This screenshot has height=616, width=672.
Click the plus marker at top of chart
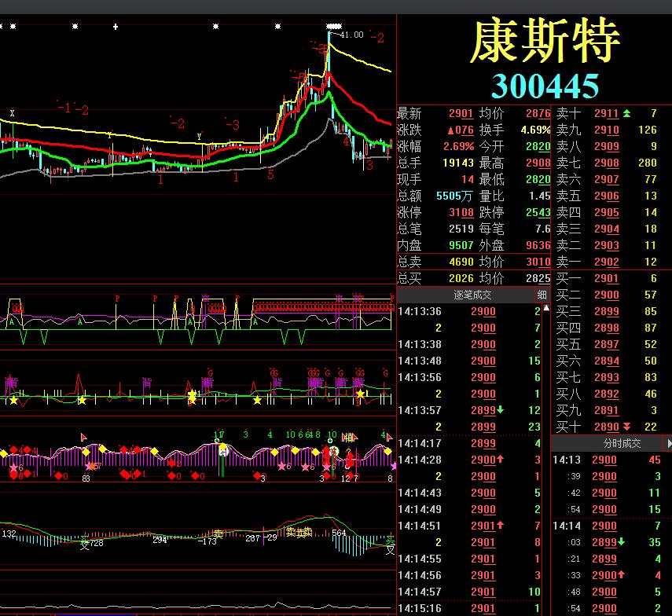click(116, 27)
